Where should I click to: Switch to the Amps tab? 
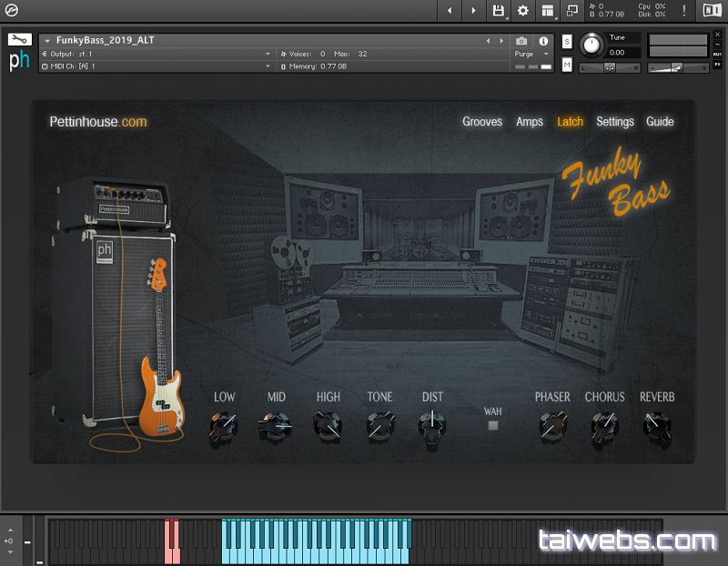[530, 122]
